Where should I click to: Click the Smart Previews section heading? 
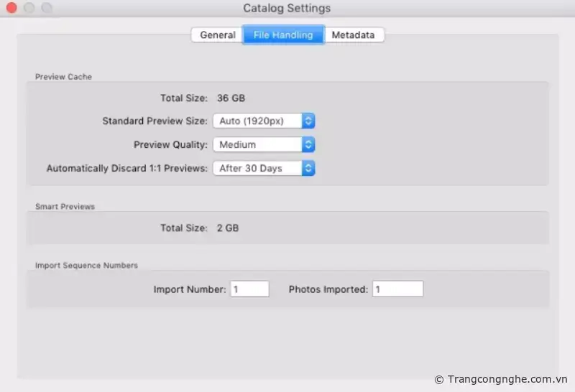coord(65,207)
